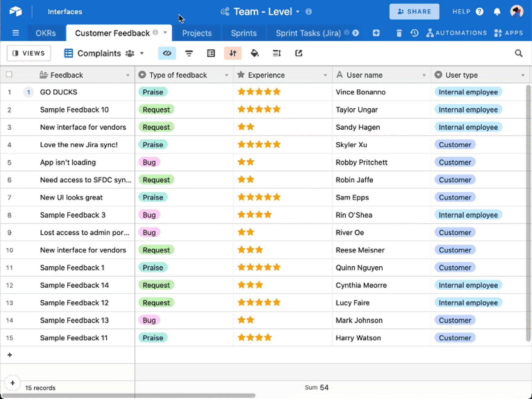Open the share view export icon

click(299, 53)
